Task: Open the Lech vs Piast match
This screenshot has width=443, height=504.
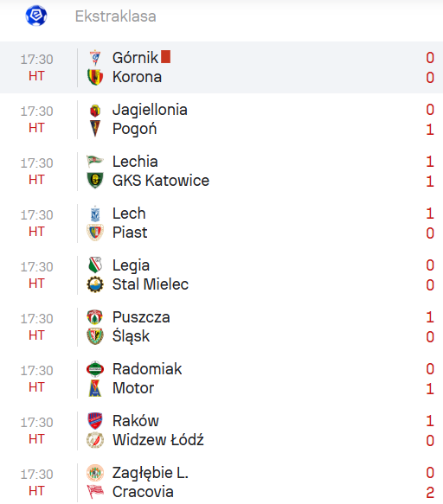Action: coord(221,223)
